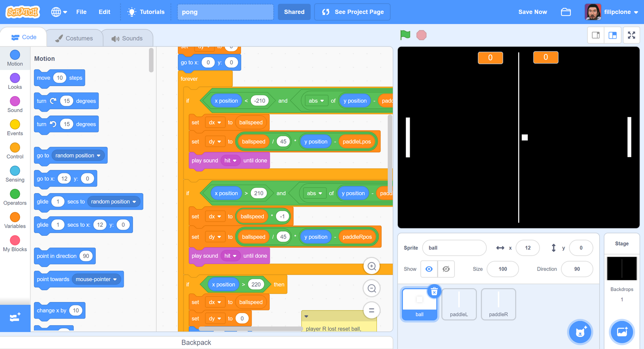
Task: Open Tutorials
Action: [x=146, y=12]
